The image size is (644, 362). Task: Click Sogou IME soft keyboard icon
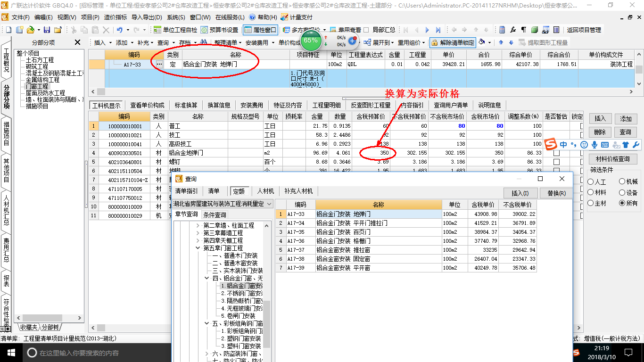coord(605,145)
